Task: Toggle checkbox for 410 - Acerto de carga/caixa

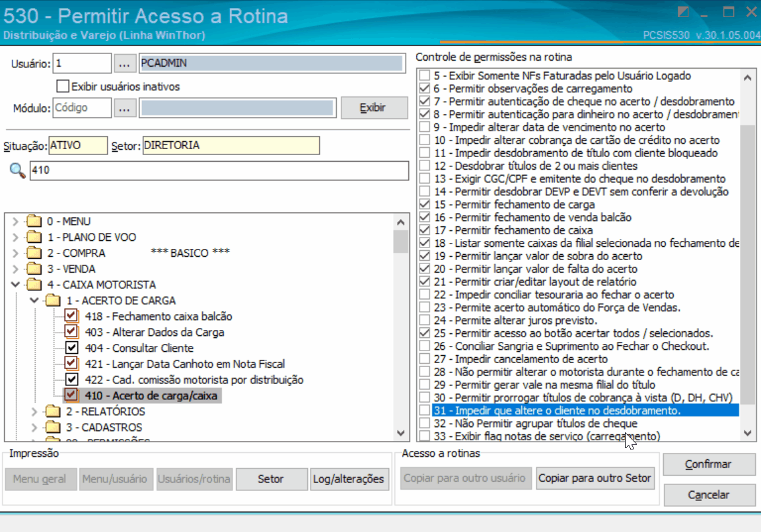Action: coord(71,395)
